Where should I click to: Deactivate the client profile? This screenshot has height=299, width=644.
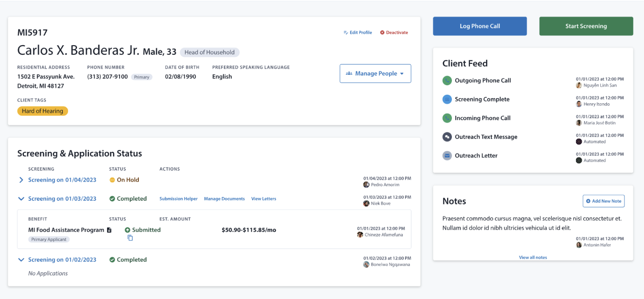click(x=394, y=32)
